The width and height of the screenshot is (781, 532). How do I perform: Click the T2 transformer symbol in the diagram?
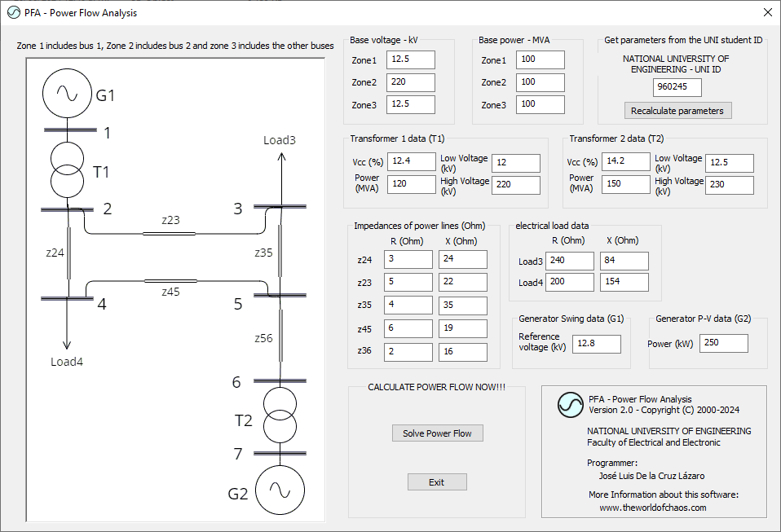[280, 415]
